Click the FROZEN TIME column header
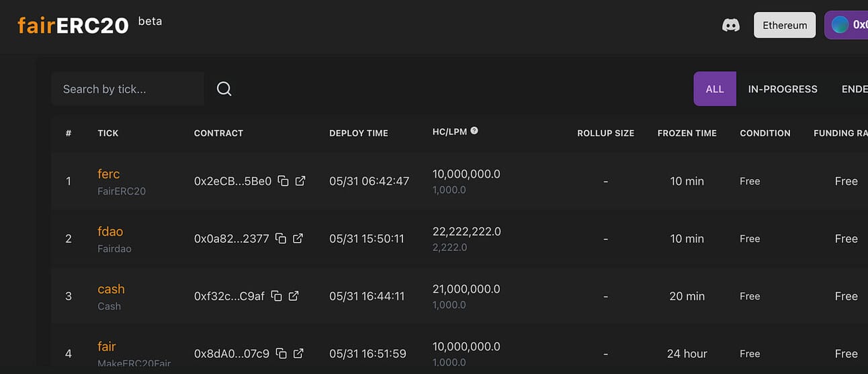 [687, 133]
